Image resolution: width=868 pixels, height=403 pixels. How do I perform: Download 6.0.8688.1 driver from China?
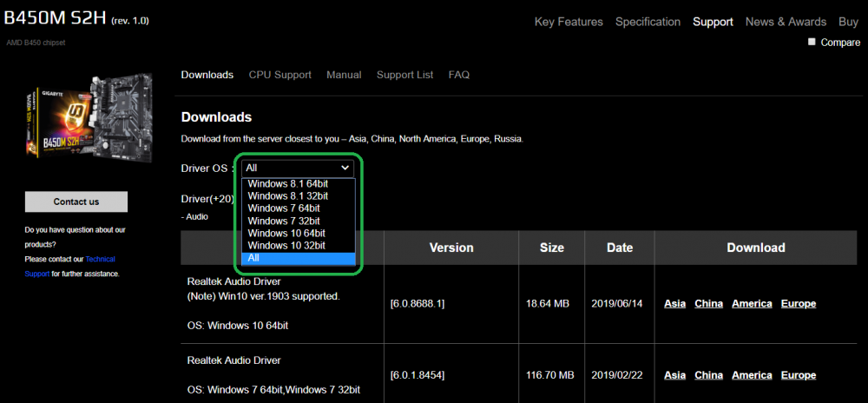coord(708,304)
